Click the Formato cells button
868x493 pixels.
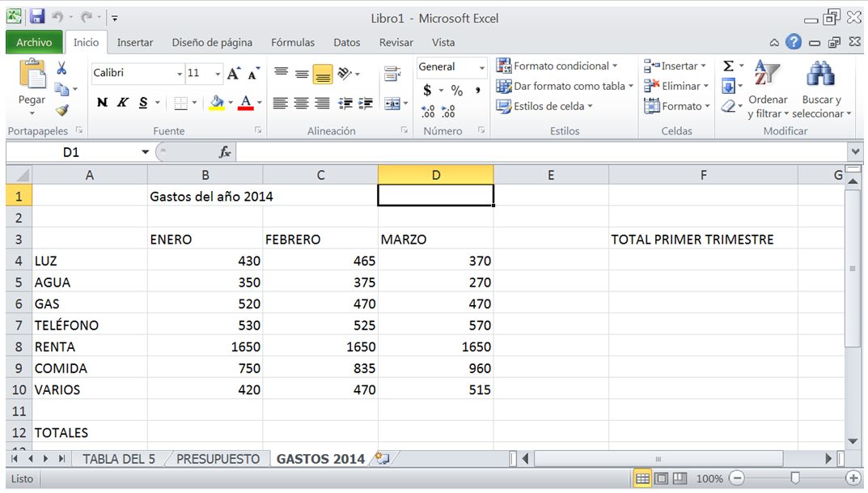676,106
